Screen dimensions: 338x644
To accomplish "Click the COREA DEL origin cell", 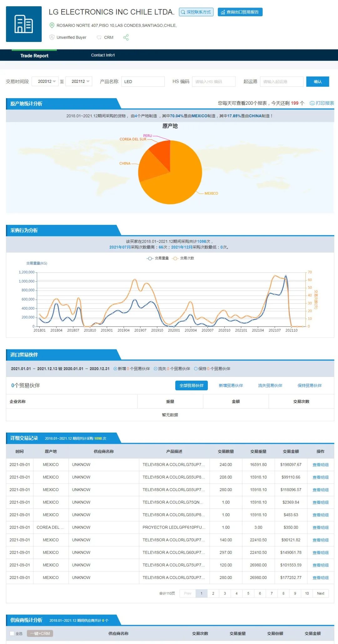I will [50, 527].
